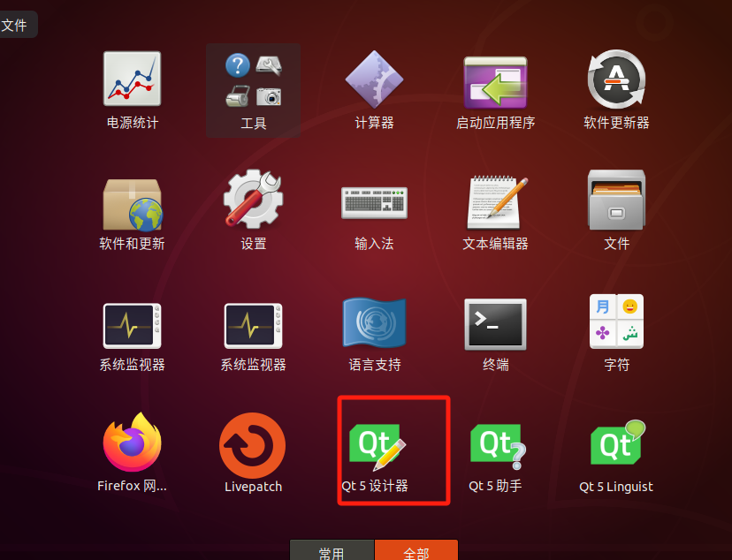Open 启动应用程序 startup applications
Image resolution: width=732 pixels, height=560 pixels.
pos(495,81)
